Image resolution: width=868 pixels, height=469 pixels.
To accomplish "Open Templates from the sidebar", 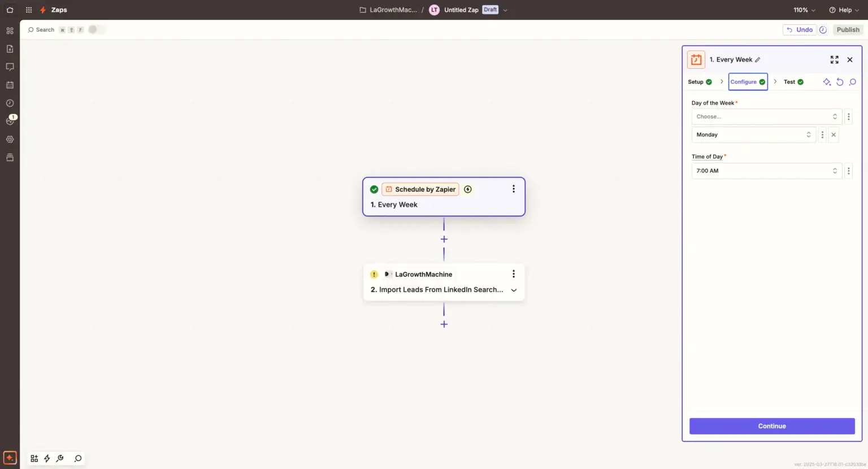I will (x=9, y=49).
